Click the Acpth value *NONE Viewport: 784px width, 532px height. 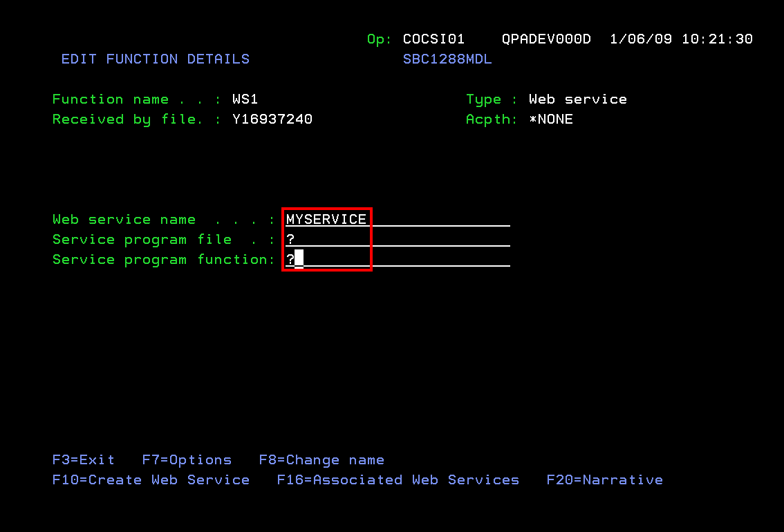[x=551, y=119]
